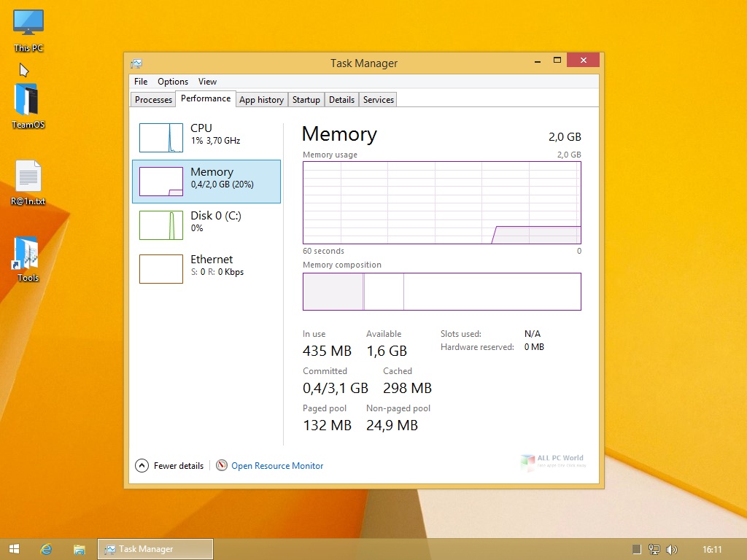This screenshot has width=747, height=560.
Task: Click the volume speaker tray icon
Action: 672,550
